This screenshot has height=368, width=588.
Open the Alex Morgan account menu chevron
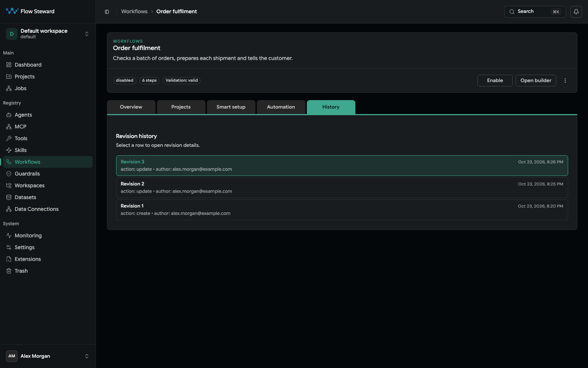click(87, 356)
